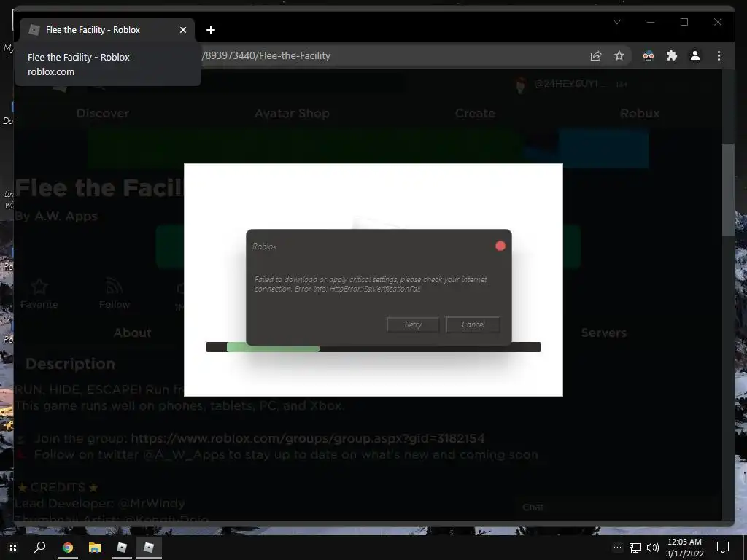Bookmark this page with the star icon
The width and height of the screenshot is (747, 560).
click(x=619, y=55)
